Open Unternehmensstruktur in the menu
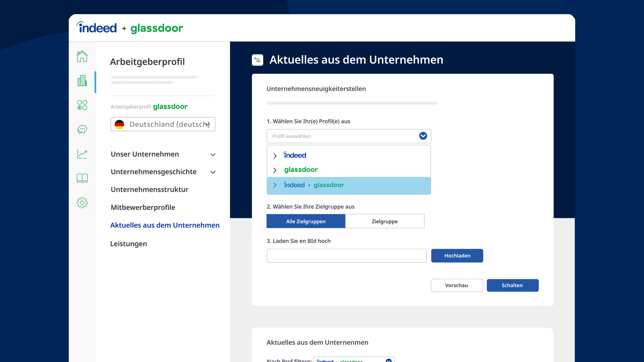This screenshot has height=362, width=644. pos(150,190)
